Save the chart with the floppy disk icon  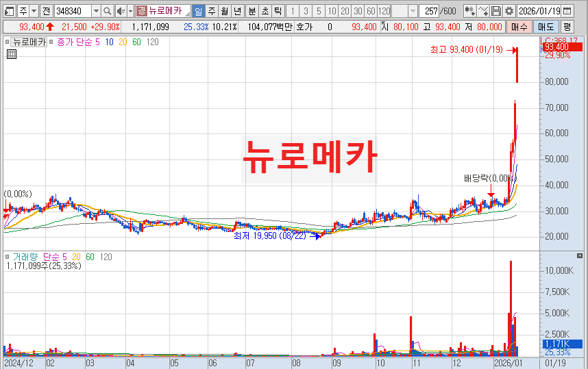click(495, 11)
